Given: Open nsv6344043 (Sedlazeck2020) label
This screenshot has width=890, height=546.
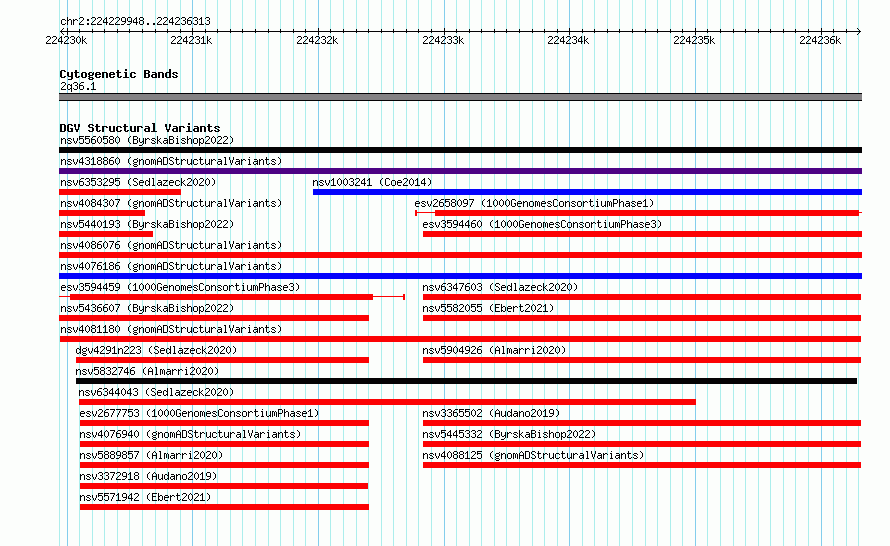Looking at the screenshot, I should (156, 392).
